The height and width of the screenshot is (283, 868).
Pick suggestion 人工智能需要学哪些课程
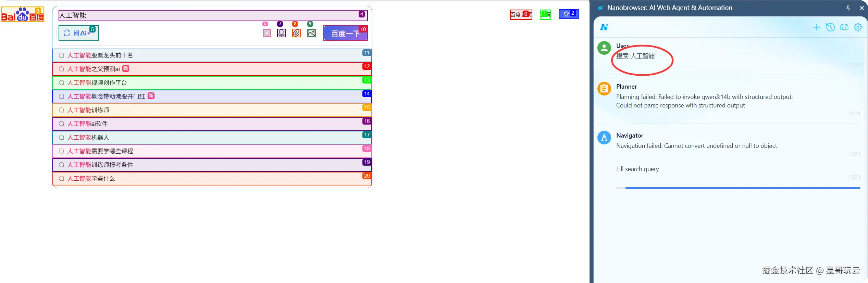[x=212, y=151]
